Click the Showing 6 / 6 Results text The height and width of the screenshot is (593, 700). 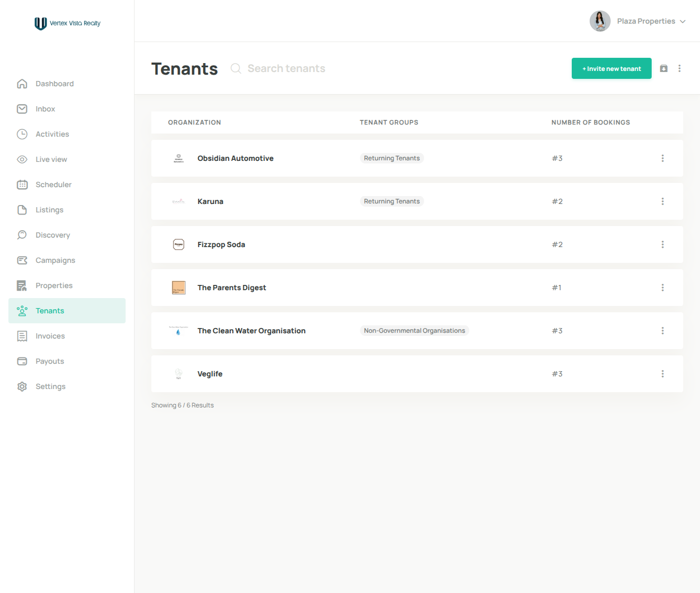[x=182, y=405]
